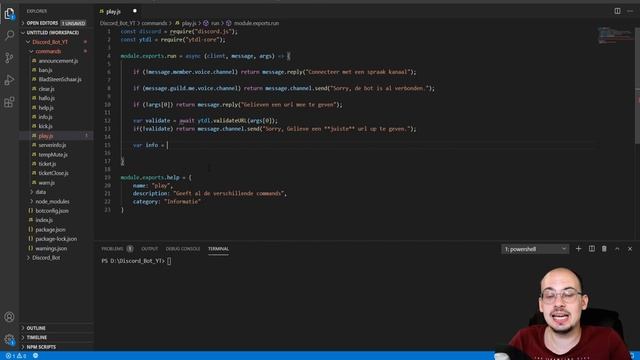Expand the Timeline section

pos(37,338)
